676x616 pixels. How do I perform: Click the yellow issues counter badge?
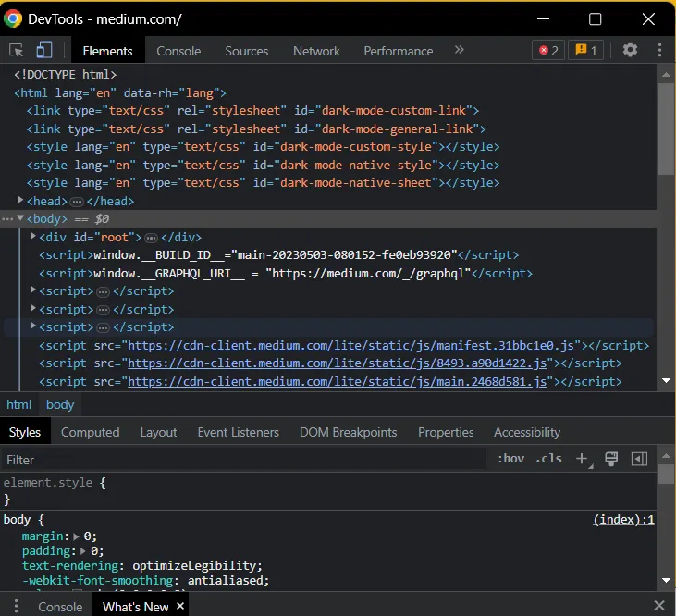pos(585,51)
